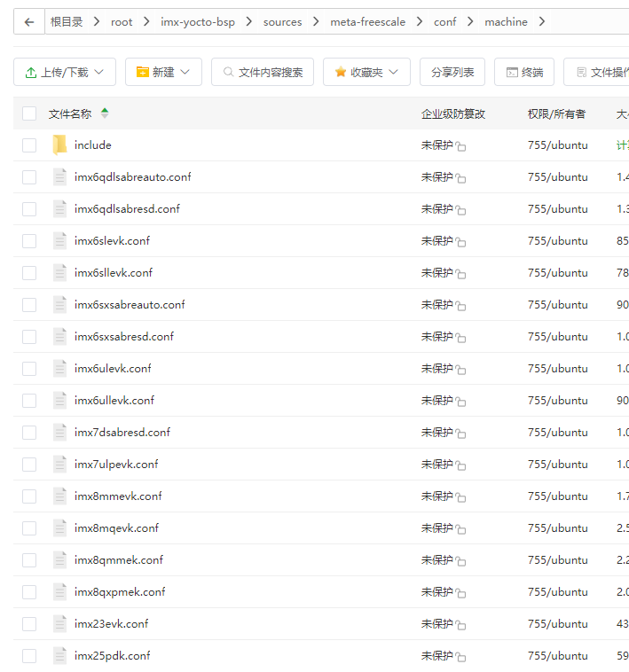Click the 分享列表 button
Image resolution: width=629 pixels, height=672 pixels.
(x=452, y=72)
